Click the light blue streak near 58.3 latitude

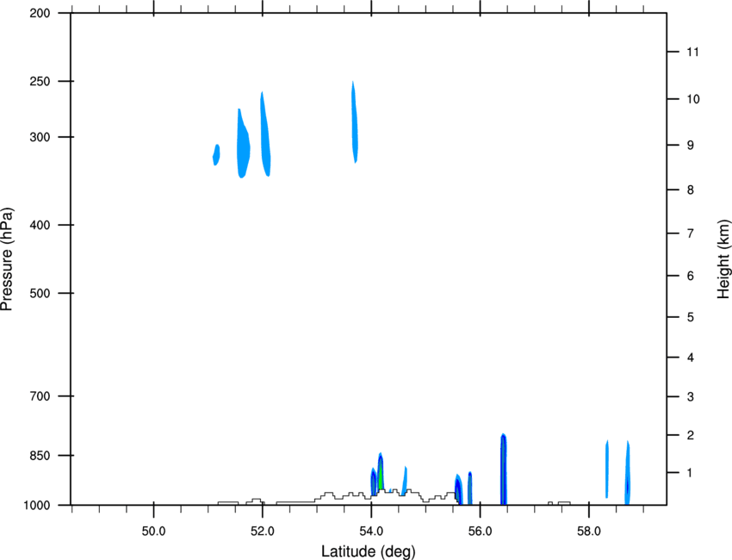point(607,470)
